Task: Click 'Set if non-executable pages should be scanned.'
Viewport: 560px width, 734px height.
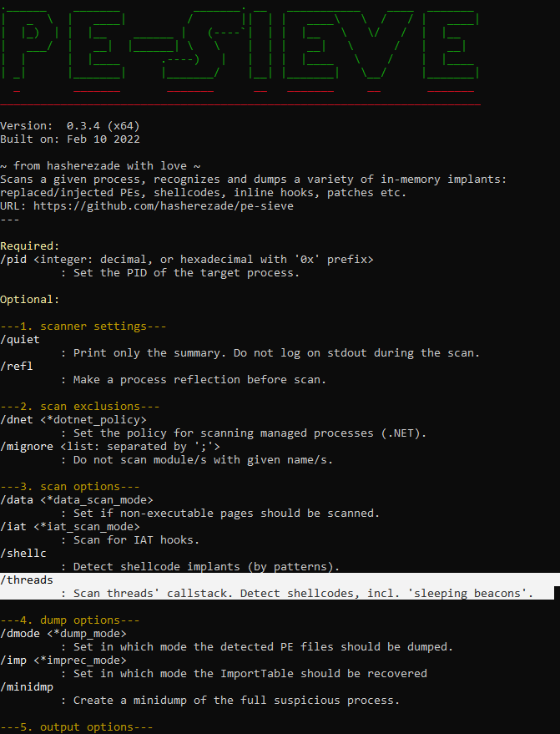Action: tap(226, 513)
